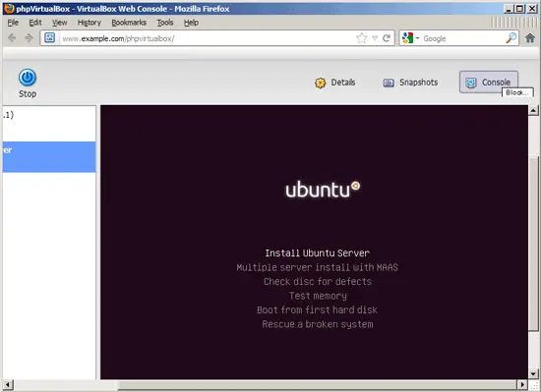The image size is (541, 392).
Task: Click the ubuntu logo in console
Action: click(x=323, y=190)
